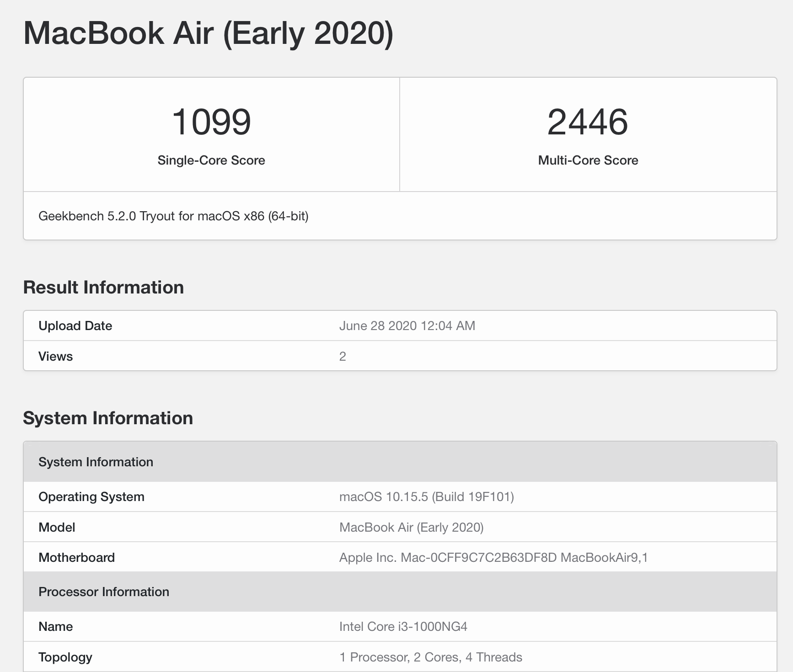
Task: Select the Multi-Core Score label
Action: click(x=588, y=160)
